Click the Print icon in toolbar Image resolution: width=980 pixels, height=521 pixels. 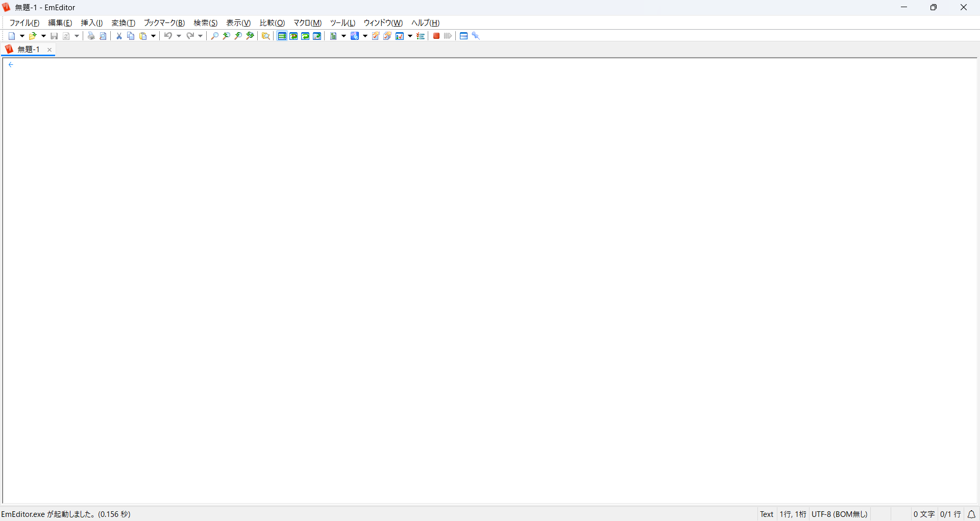pos(91,36)
